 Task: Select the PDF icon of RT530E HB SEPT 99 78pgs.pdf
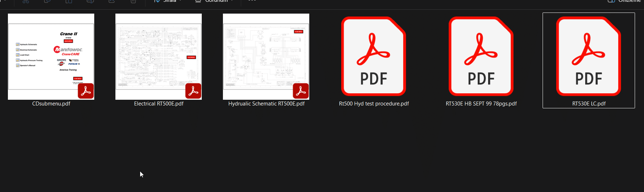(x=481, y=56)
